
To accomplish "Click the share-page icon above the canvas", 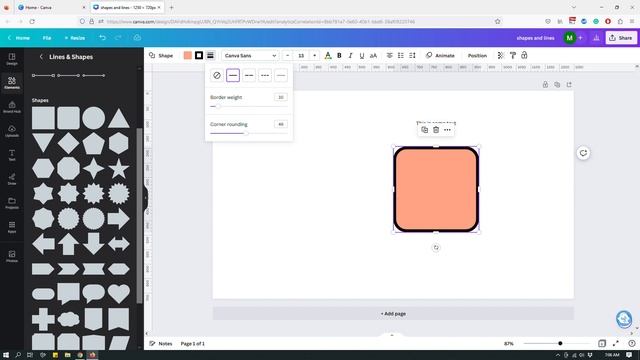I will [x=569, y=84].
